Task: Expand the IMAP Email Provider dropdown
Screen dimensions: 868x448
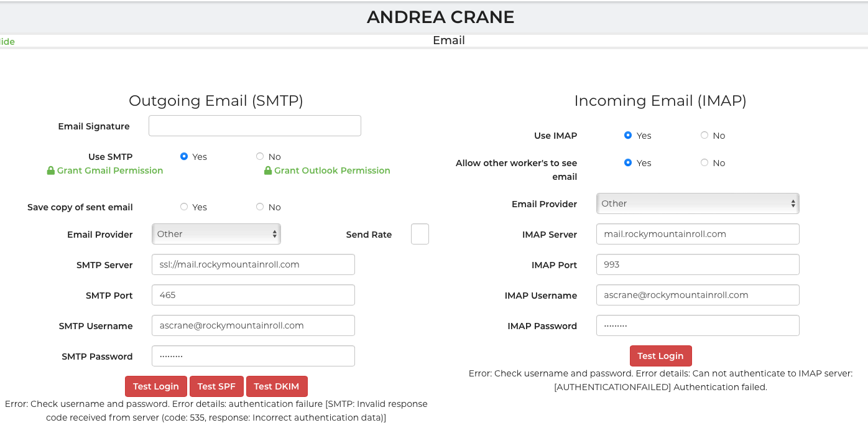Action: pos(697,203)
